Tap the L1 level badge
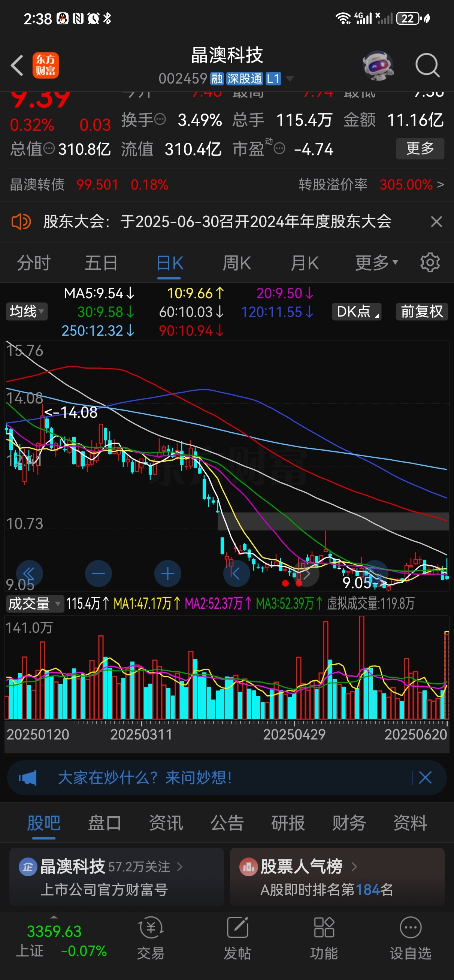 [x=273, y=79]
